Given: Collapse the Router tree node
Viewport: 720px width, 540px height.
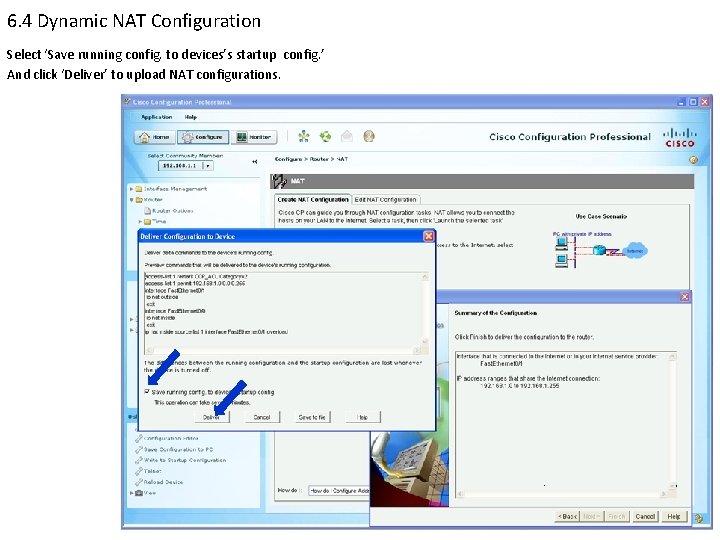Looking at the screenshot, I should pyautogui.click(x=132, y=200).
